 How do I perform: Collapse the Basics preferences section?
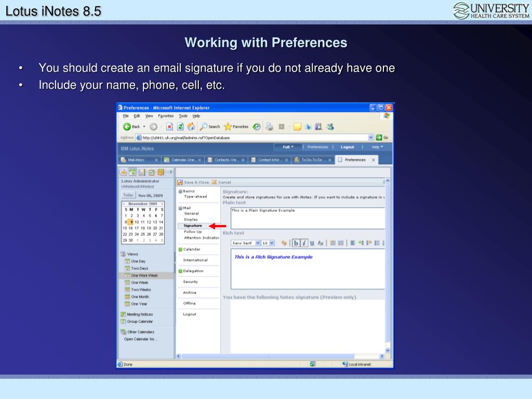click(x=180, y=191)
